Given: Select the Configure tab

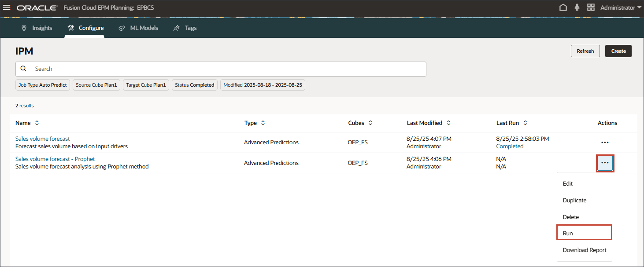Looking at the screenshot, I should tap(85, 28).
